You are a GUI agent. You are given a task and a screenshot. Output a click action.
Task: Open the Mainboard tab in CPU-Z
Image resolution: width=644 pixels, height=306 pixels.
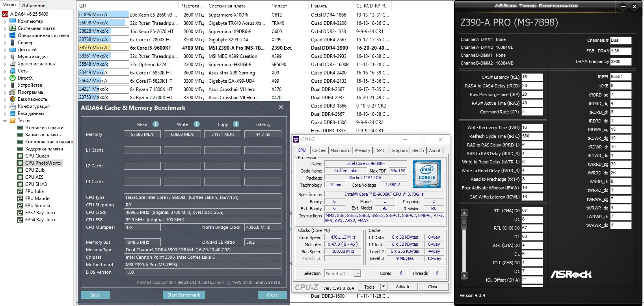click(x=341, y=150)
